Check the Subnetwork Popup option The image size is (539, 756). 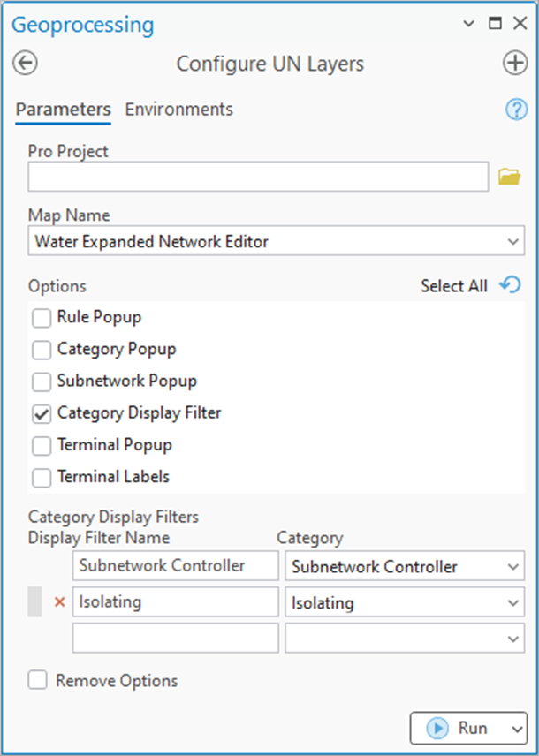pyautogui.click(x=39, y=381)
